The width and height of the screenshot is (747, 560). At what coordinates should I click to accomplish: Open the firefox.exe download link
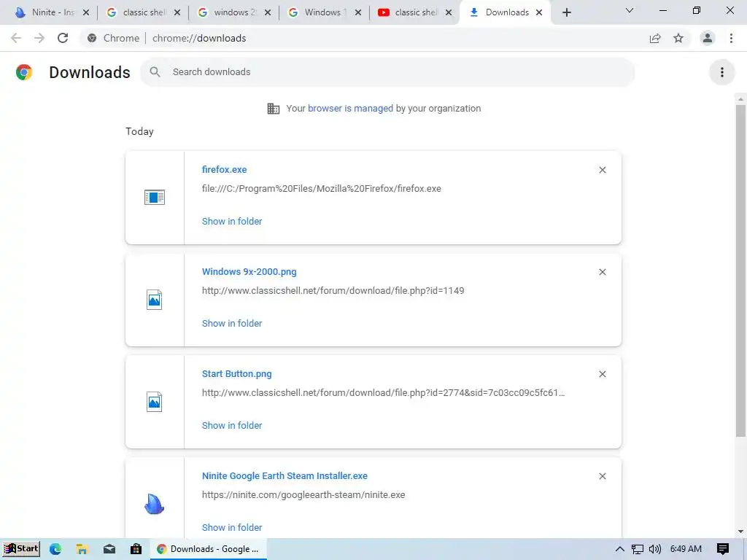coord(225,169)
